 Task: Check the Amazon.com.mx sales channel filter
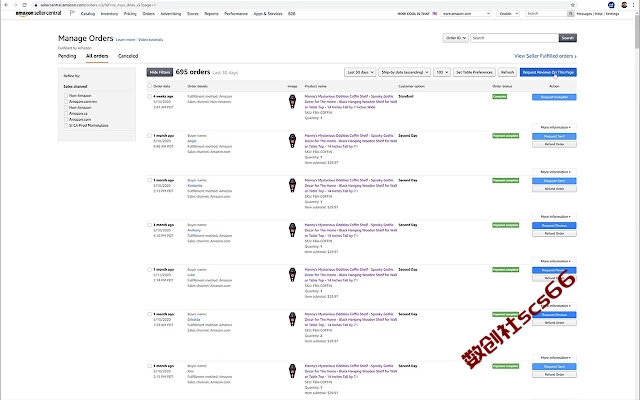[66, 101]
